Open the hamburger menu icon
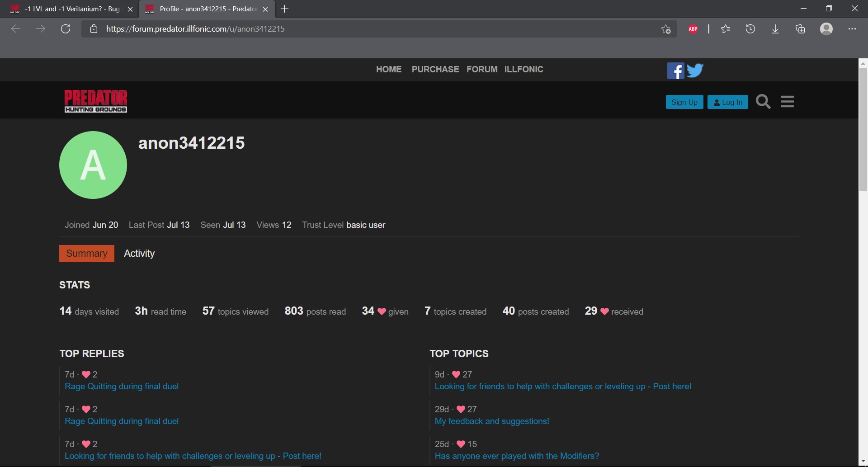The height and width of the screenshot is (467, 868). [x=787, y=102]
